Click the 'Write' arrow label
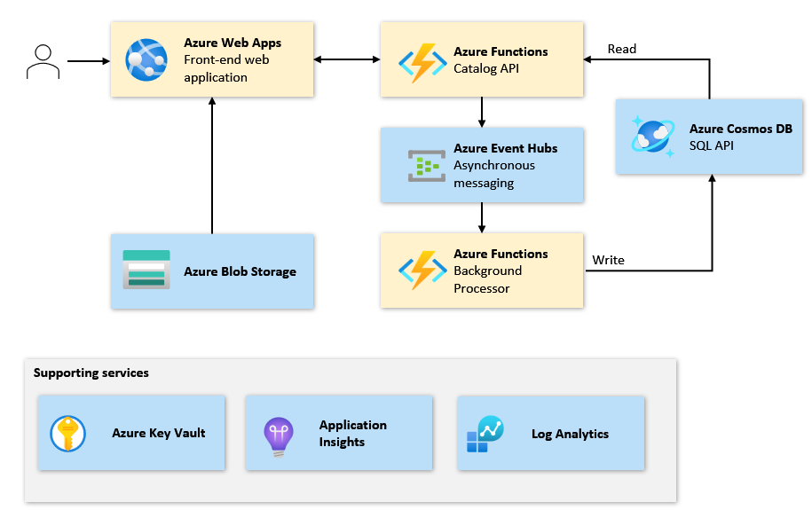 click(x=609, y=260)
